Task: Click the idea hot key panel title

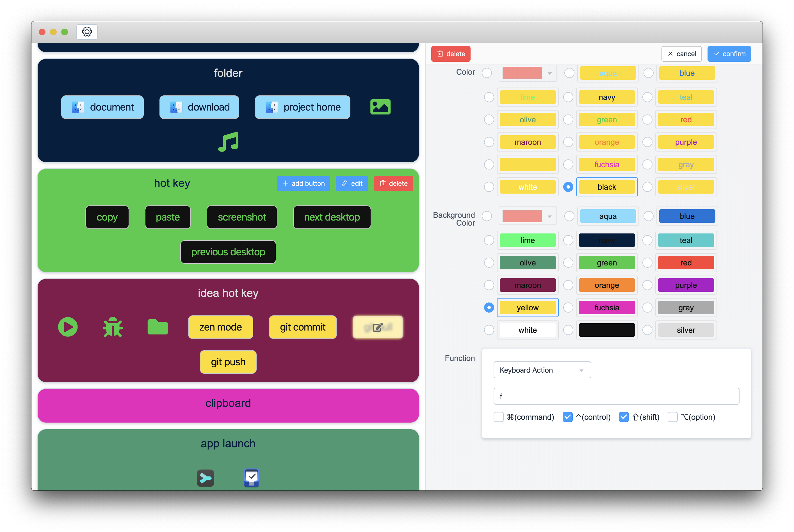Action: click(228, 293)
